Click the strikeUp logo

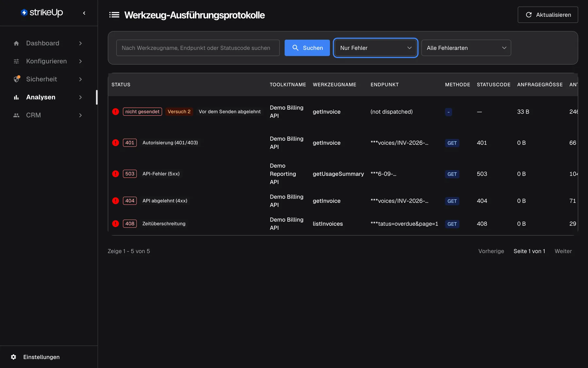point(42,13)
